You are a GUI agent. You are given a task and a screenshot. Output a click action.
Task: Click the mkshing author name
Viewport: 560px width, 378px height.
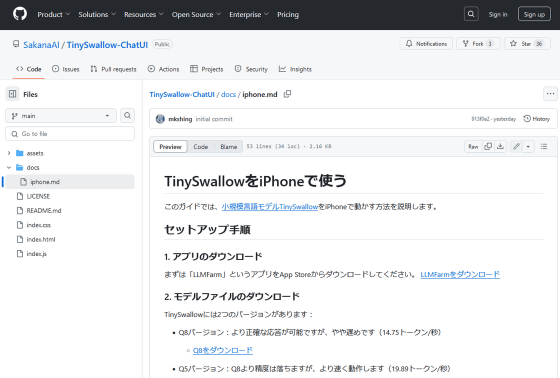180,119
